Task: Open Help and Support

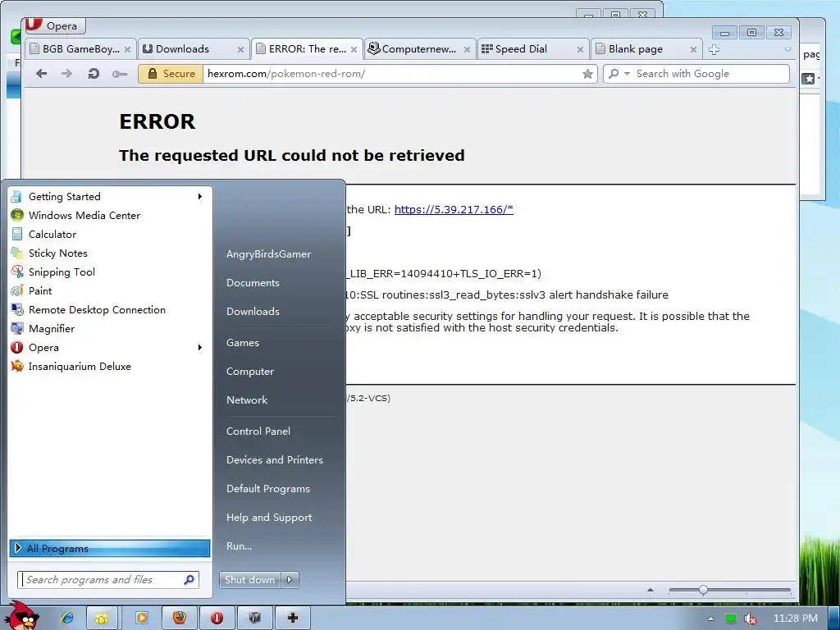Action: [269, 518]
